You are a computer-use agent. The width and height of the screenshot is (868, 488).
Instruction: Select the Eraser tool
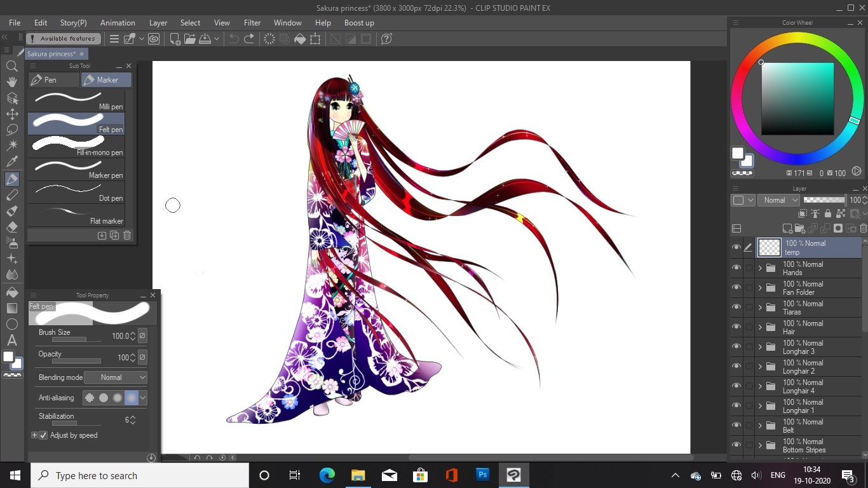click(x=11, y=227)
